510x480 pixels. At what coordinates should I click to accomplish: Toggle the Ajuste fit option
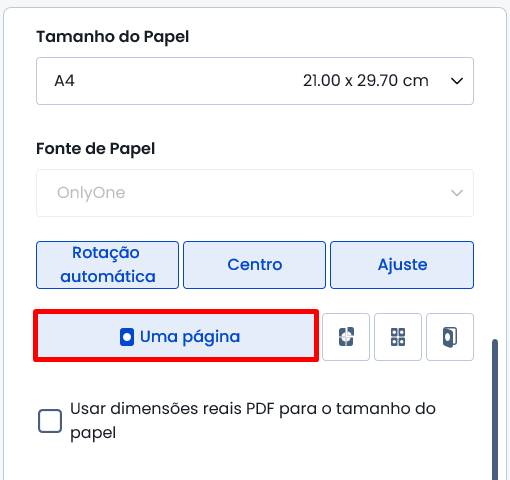pos(402,265)
